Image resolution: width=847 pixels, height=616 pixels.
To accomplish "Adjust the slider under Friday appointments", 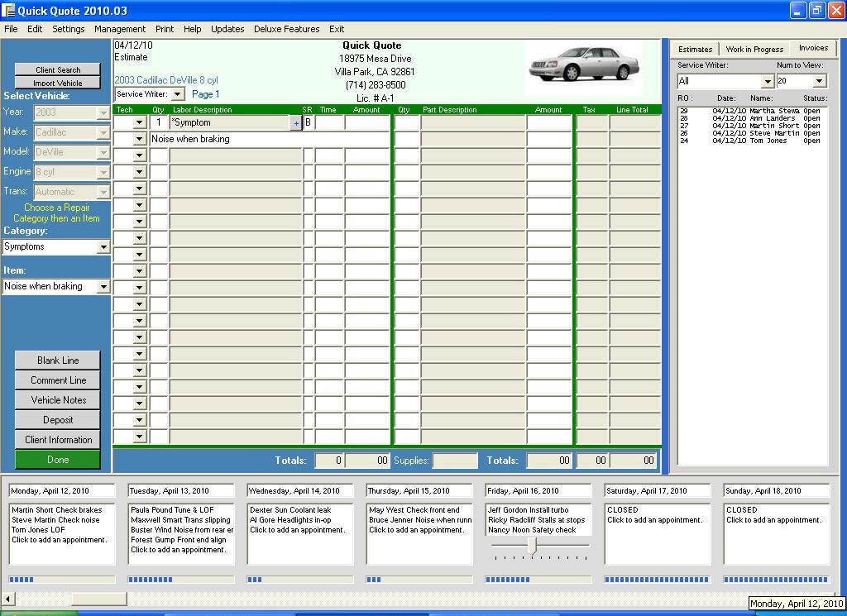I will click(533, 547).
